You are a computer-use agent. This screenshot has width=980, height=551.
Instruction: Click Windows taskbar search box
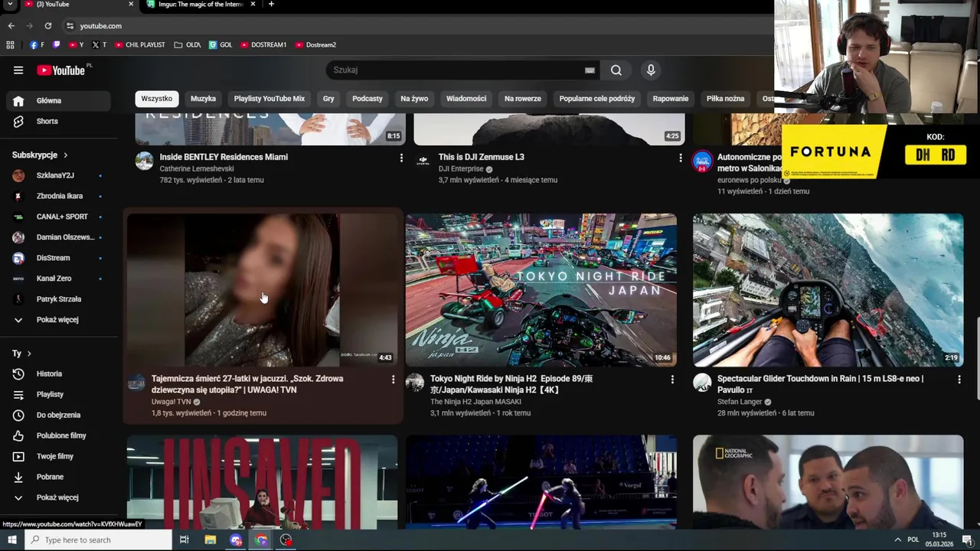(x=98, y=540)
